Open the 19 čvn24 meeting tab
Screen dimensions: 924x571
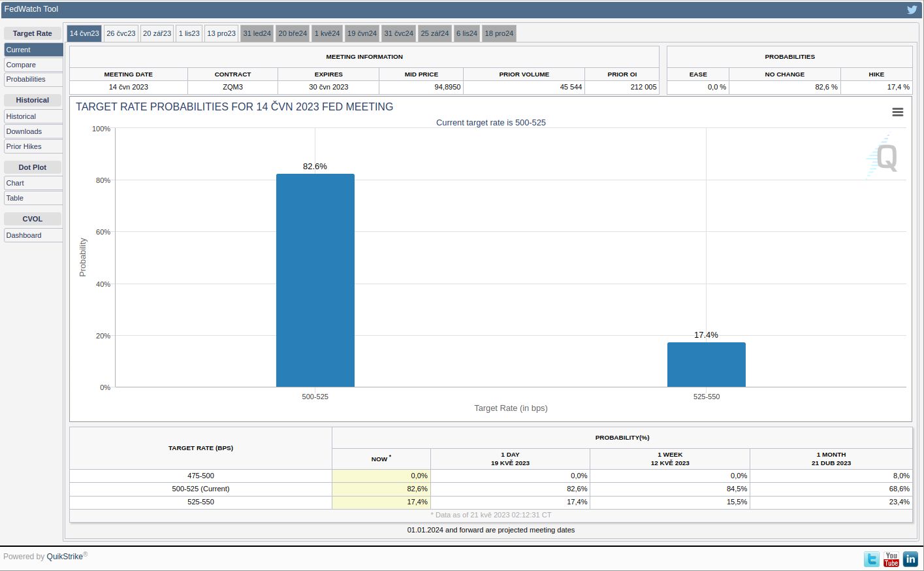pyautogui.click(x=362, y=33)
